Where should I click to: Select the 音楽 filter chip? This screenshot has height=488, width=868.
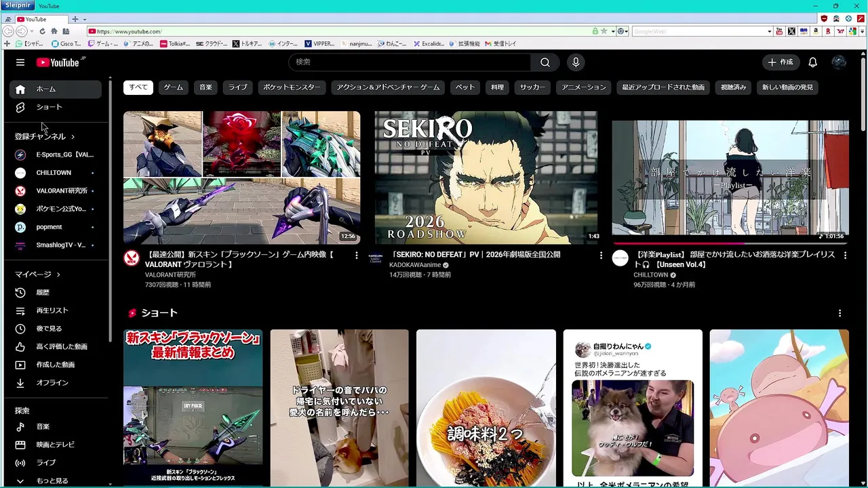tap(206, 87)
